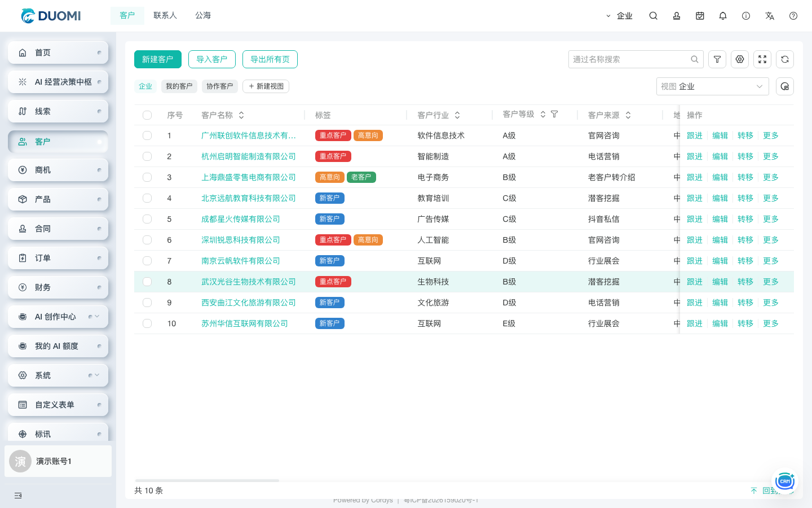Click the 新建客户 button
812x508 pixels.
tap(158, 59)
